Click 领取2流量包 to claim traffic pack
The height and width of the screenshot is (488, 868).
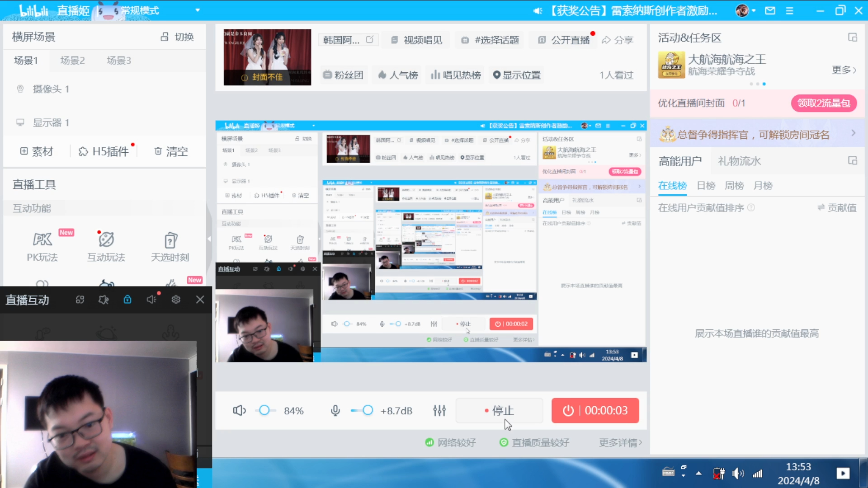tap(824, 103)
